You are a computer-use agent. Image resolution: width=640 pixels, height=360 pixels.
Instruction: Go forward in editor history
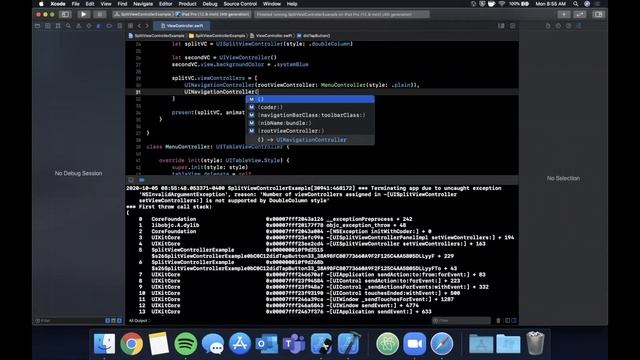(x=147, y=26)
